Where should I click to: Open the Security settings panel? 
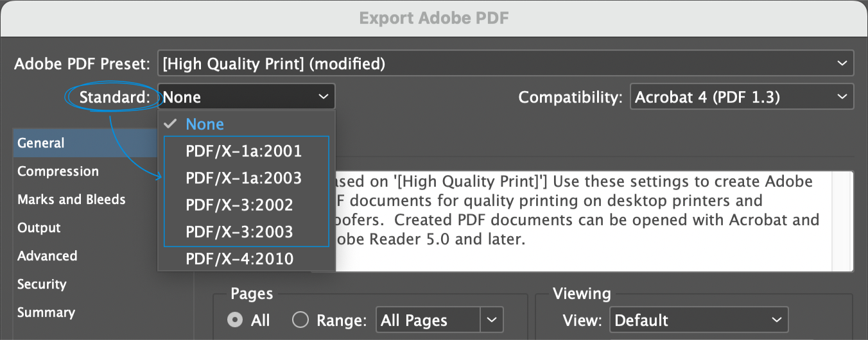tap(42, 284)
